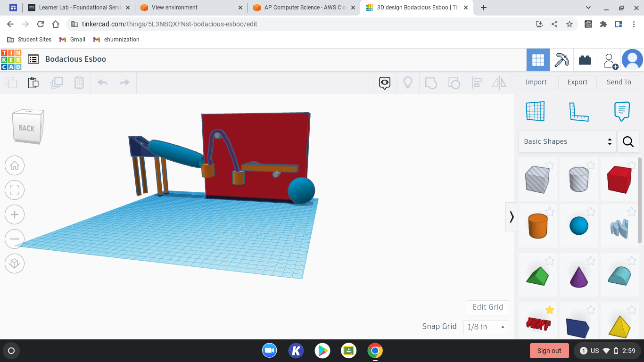Image resolution: width=644 pixels, height=362 pixels.
Task: Toggle notes visibility with the comment icon
Action: point(622,111)
